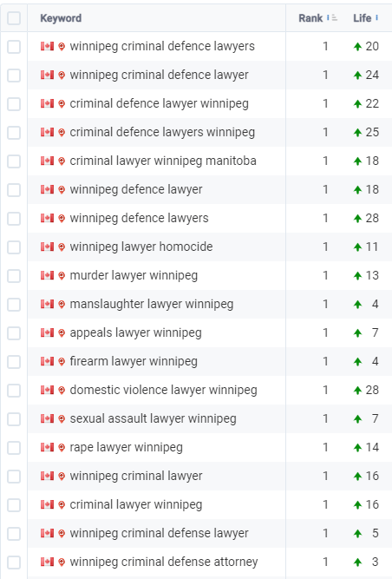Screen dimensions: 392x579
Task: Open keyword winnipeg criminal defence lawyers
Action: click(x=162, y=46)
